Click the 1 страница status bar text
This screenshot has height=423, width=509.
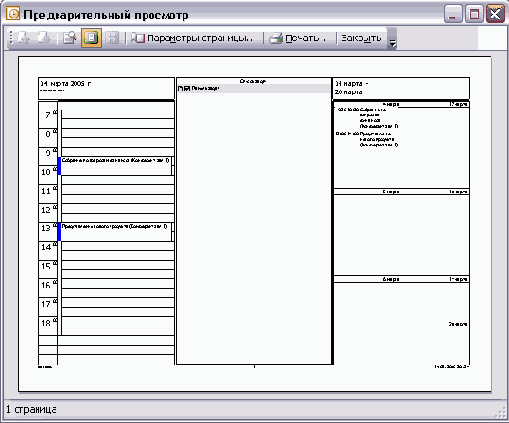(x=31, y=409)
